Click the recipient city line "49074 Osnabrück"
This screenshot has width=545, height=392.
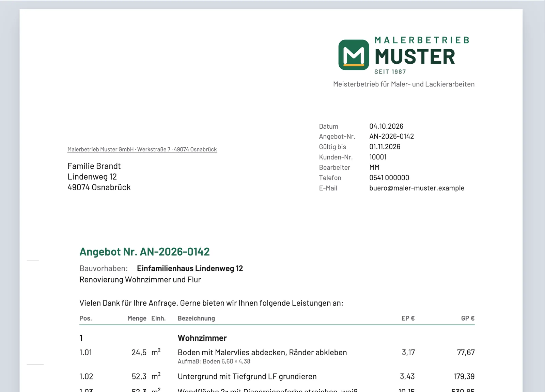point(99,187)
